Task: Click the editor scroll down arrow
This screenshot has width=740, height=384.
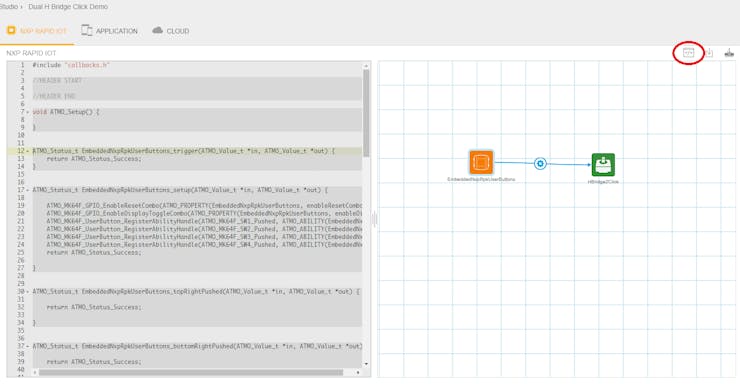Action: (366, 364)
